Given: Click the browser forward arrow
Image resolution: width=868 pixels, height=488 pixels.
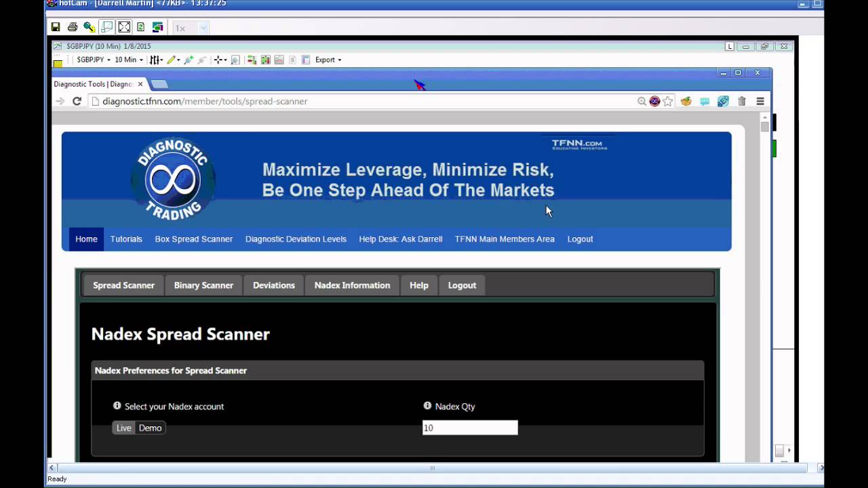Looking at the screenshot, I should [x=60, y=101].
